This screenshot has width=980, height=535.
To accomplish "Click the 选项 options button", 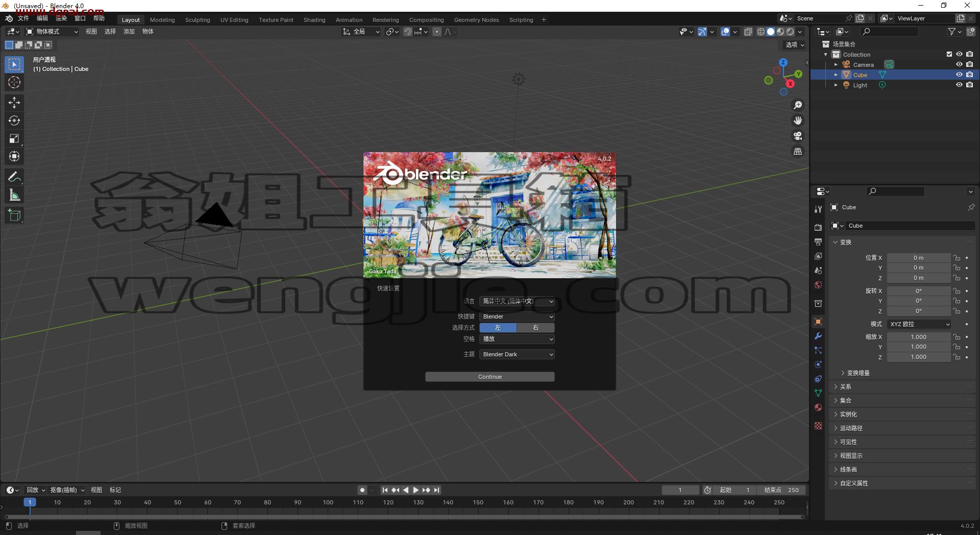I will (795, 45).
